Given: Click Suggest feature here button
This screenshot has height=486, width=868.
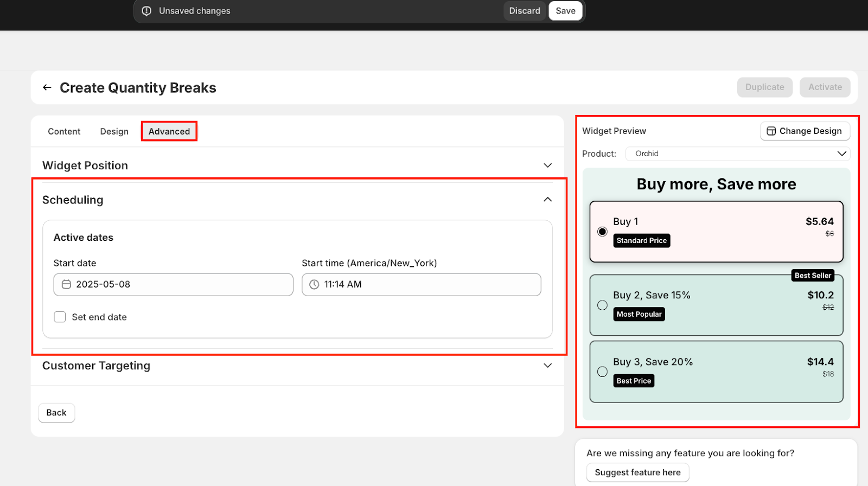Looking at the screenshot, I should pos(637,472).
